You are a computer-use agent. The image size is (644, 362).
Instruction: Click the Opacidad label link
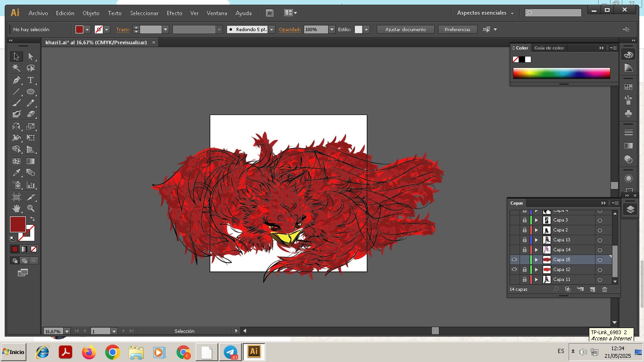coord(289,29)
